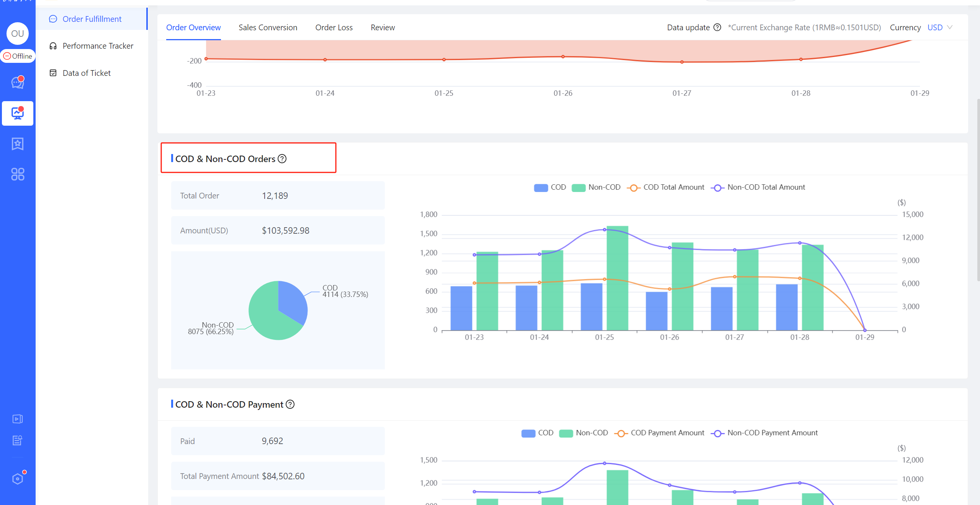Screen dimensions: 980x505
Task: Open the document notes sidebar icon
Action: tap(18, 440)
